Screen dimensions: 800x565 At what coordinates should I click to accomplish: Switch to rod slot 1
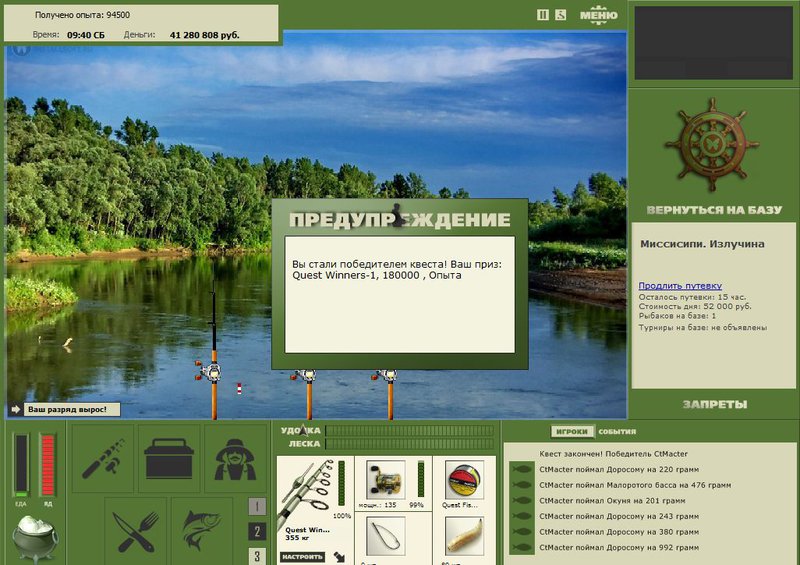pos(257,507)
